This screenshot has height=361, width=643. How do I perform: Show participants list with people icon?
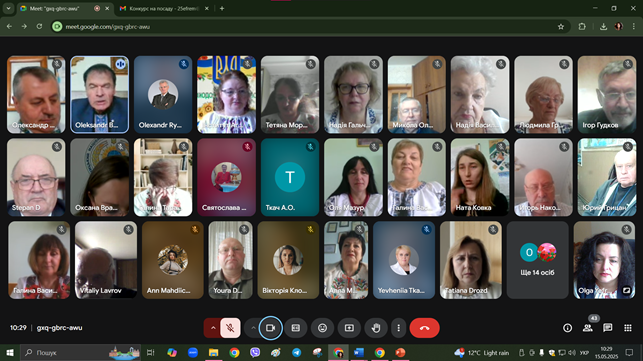[x=588, y=328]
